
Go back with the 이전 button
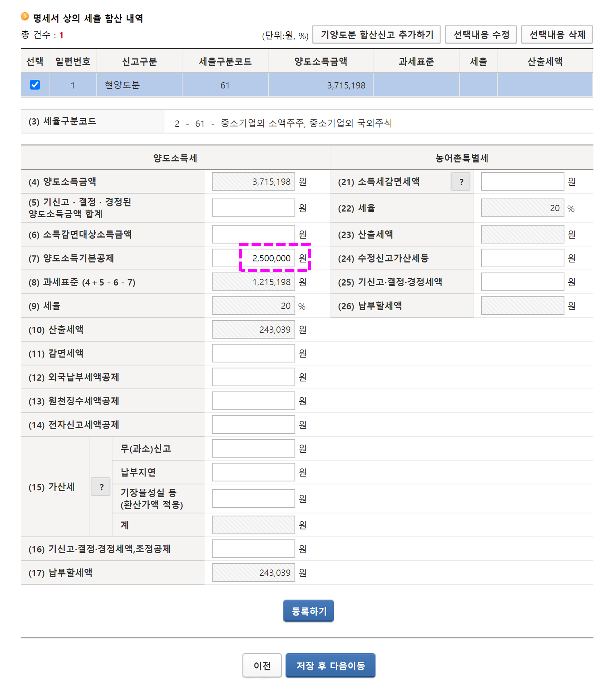[262, 665]
